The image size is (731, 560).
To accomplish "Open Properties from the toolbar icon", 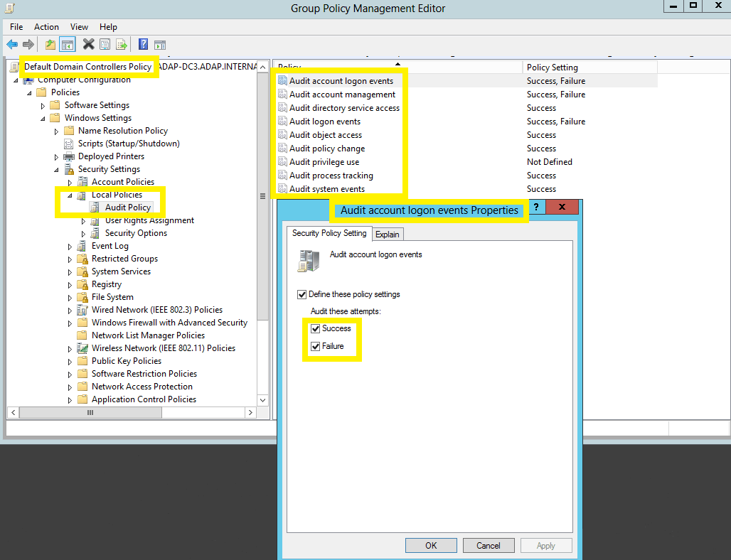I will 104,44.
